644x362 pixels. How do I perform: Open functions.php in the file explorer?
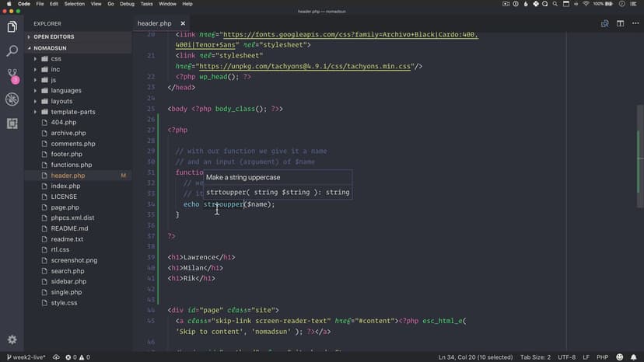coord(71,165)
